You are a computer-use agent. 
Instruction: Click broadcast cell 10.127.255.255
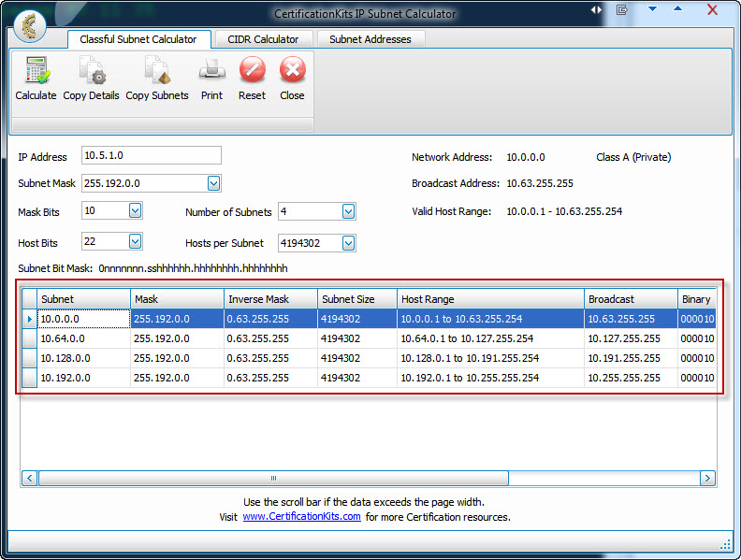[631, 338]
